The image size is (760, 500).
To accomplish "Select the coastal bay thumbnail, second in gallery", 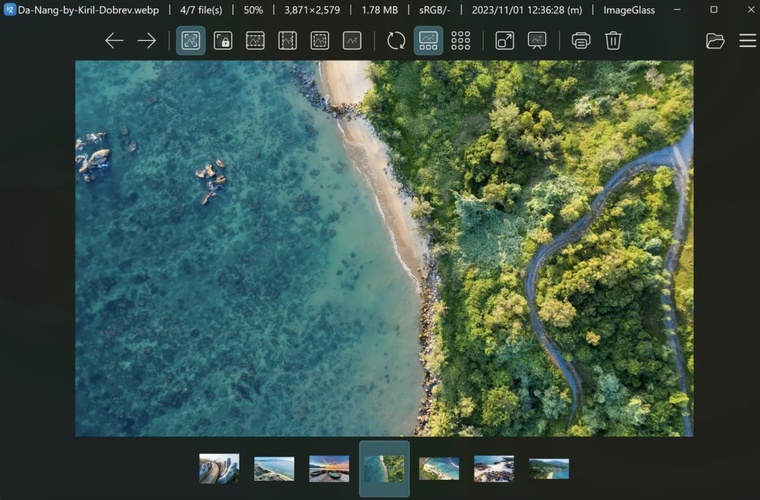I will pyautogui.click(x=274, y=469).
